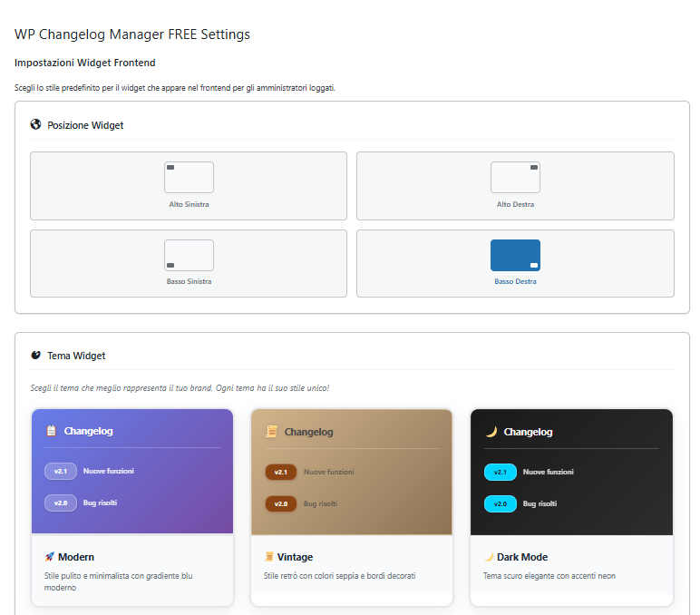Choose the Alto Destra position card
The width and height of the screenshot is (700, 615).
[515, 186]
